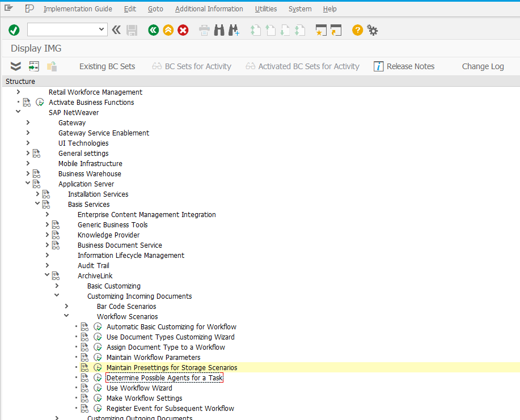The image size is (520, 420).
Task: Run execute icon for Automatic Basic Customizing
Action: point(98,327)
